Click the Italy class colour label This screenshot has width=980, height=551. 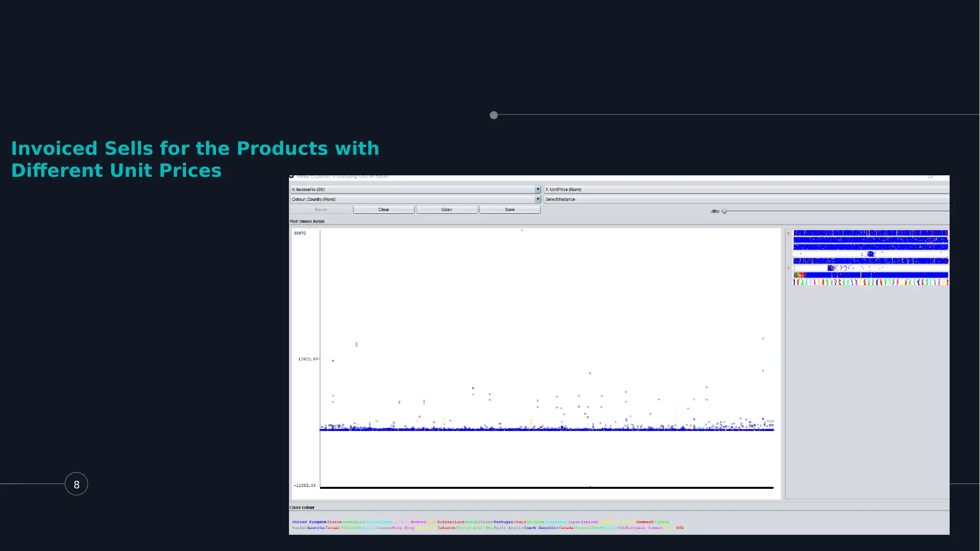pos(520,522)
